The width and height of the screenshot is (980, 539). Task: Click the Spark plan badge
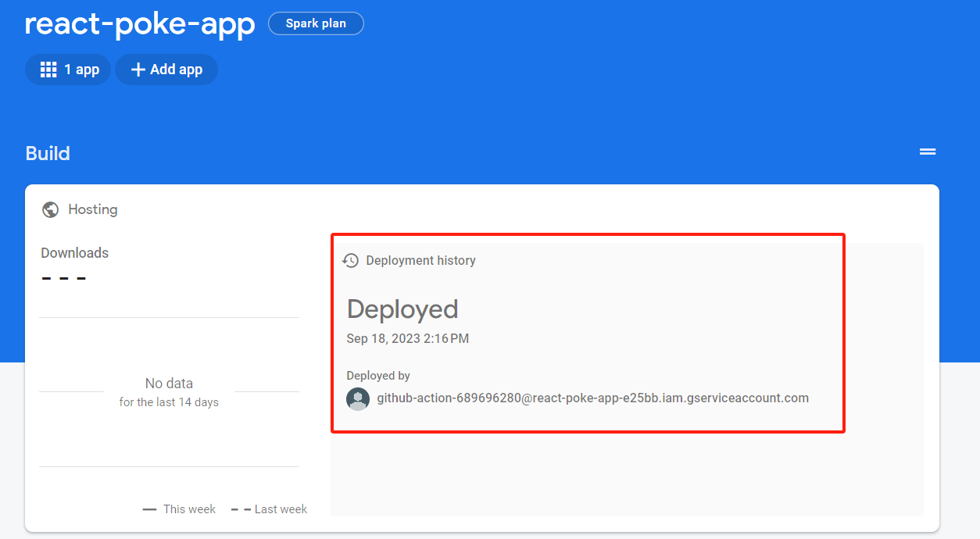(316, 23)
